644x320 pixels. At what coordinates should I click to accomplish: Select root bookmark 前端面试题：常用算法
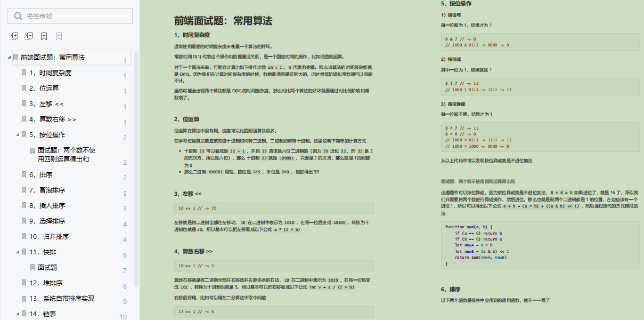click(x=53, y=58)
